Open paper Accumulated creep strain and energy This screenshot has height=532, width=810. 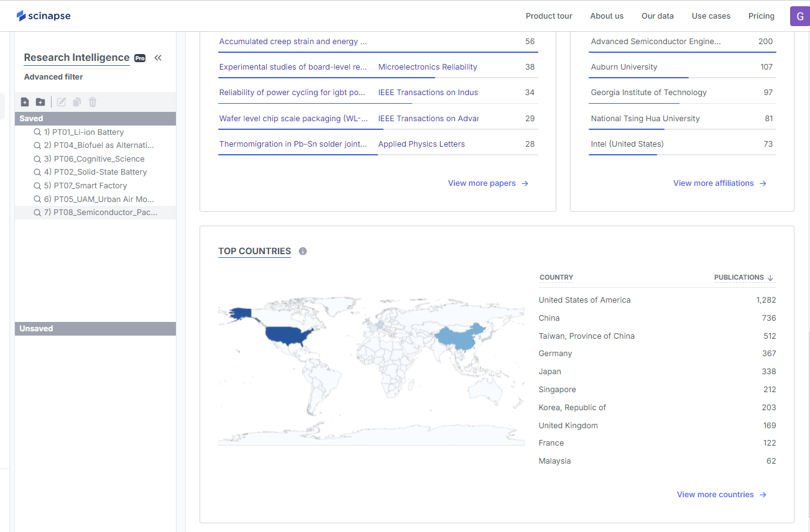click(293, 42)
